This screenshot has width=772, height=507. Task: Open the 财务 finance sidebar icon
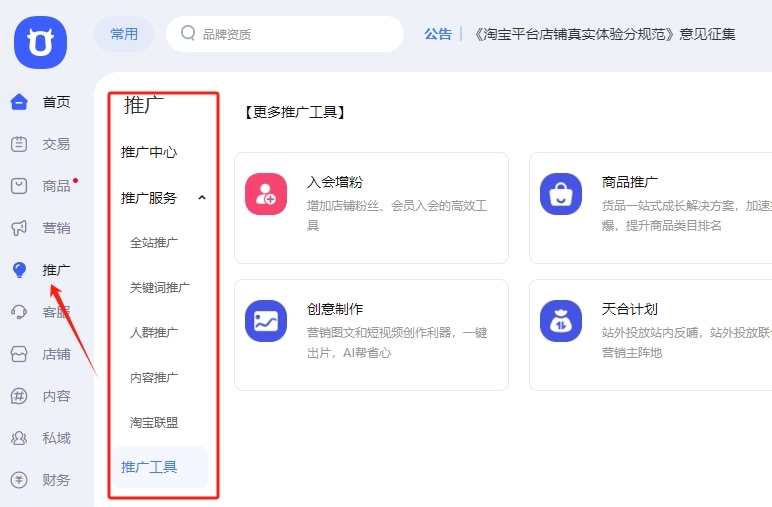click(19, 480)
